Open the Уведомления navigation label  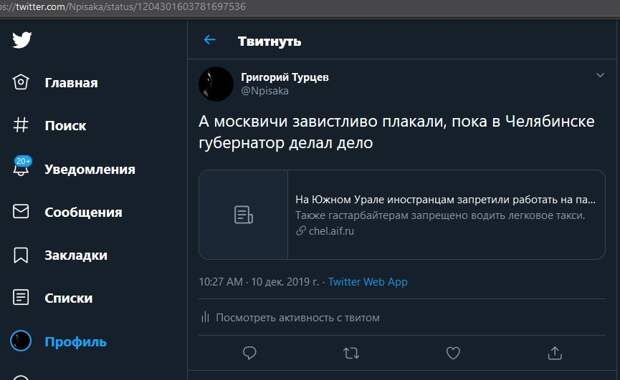(90, 169)
